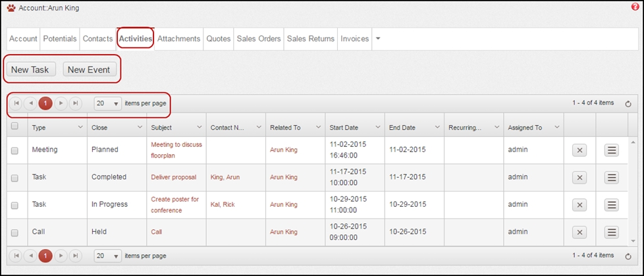Viewport: 644px width, 276px height.
Task: Open the Recurring column filter menu
Action: click(497, 127)
